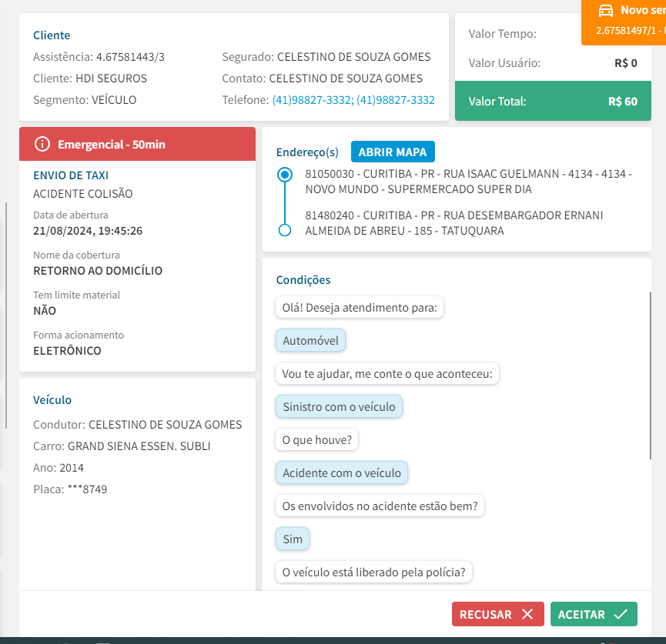
Task: Click the phone number link (41)98827-3332
Action: pyautogui.click(x=312, y=100)
